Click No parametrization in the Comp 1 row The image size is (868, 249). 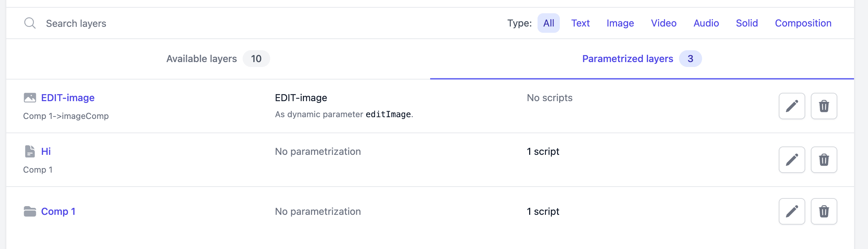tap(318, 211)
